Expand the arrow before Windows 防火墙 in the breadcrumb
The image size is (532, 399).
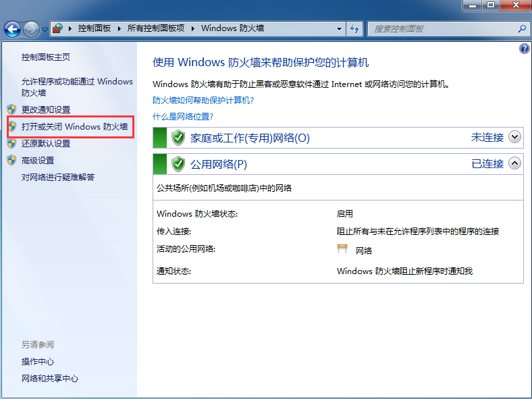(x=192, y=29)
